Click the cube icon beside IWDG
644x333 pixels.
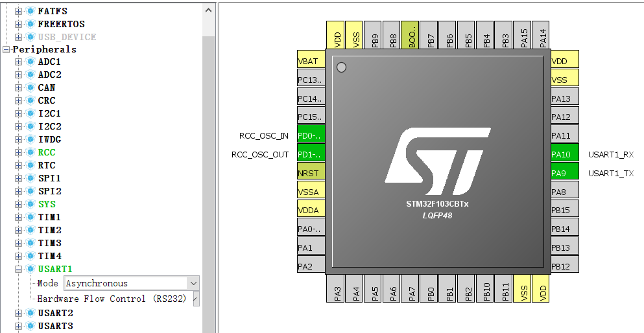click(x=30, y=139)
